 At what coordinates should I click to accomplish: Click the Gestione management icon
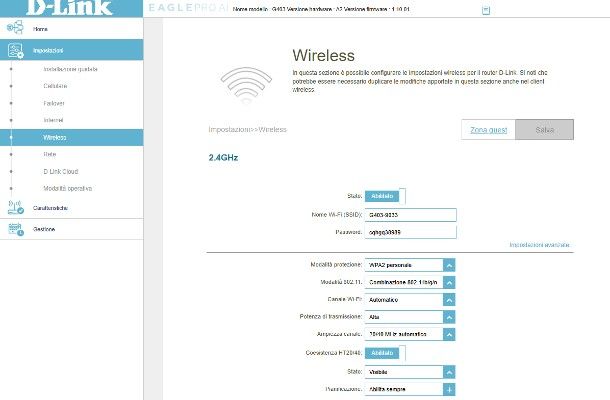[x=16, y=229]
